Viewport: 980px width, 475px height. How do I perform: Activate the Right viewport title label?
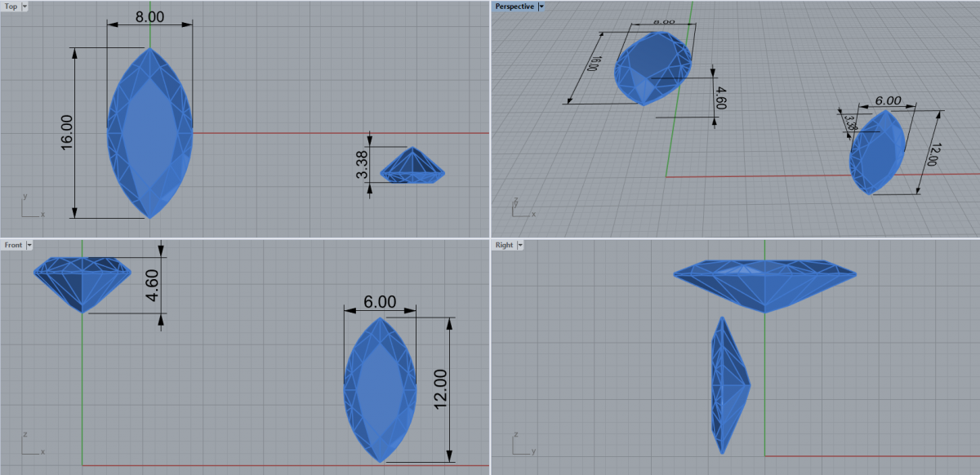coord(504,245)
